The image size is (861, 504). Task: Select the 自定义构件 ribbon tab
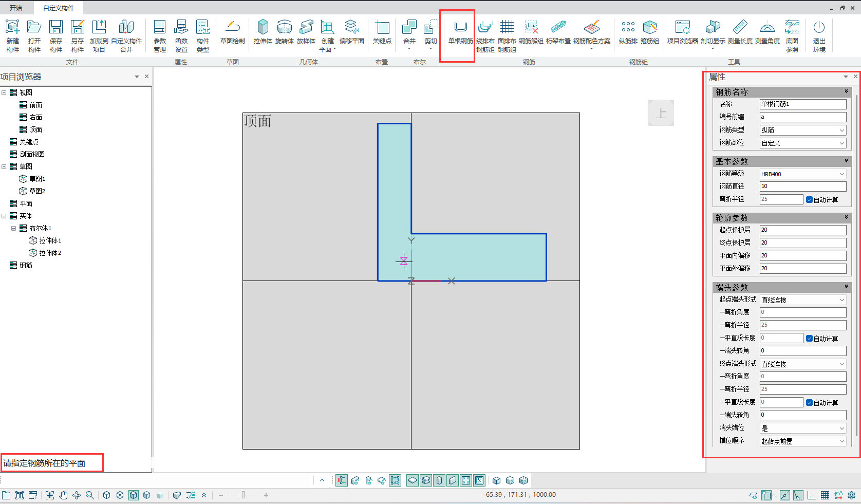pos(59,8)
